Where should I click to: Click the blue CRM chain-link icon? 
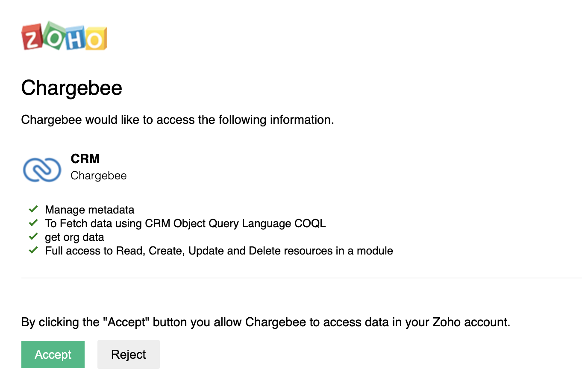42,169
